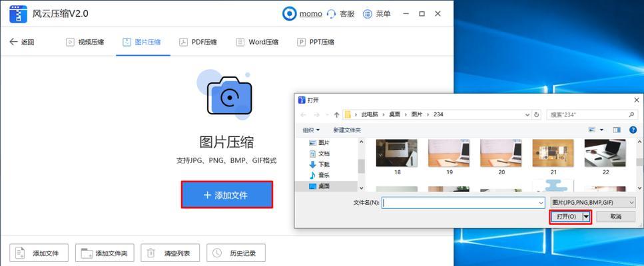This screenshot has height=266, width=644.
Task: Switch to the PPT压缩 tab
Action: point(316,42)
